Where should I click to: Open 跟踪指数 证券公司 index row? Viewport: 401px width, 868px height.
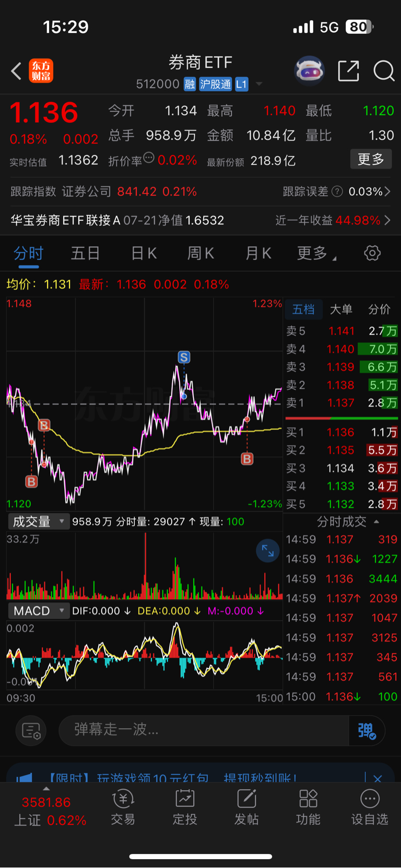coord(103,192)
